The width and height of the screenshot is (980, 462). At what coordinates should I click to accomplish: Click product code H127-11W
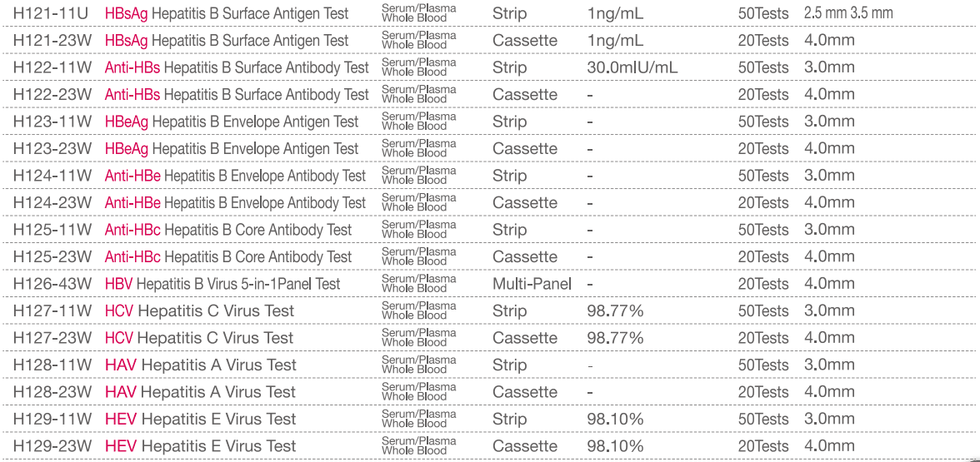[52, 311]
